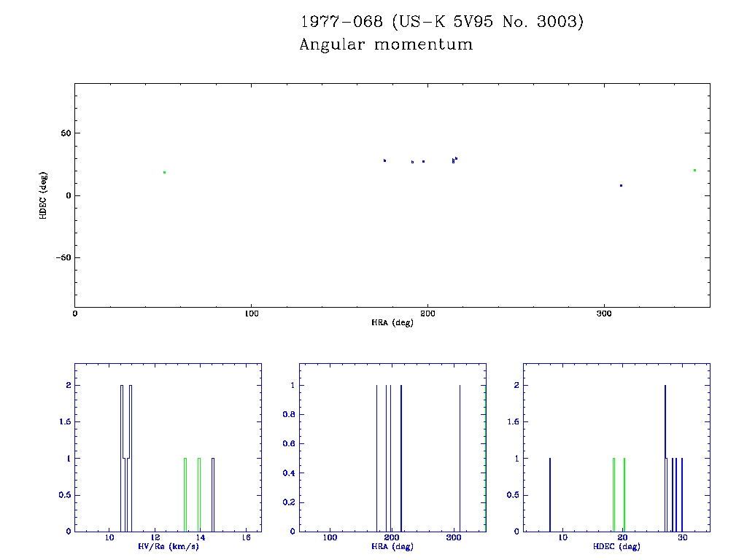Click the scatter plot's "HRA (deg)" axis label
The width and height of the screenshot is (747, 560).
(392, 322)
